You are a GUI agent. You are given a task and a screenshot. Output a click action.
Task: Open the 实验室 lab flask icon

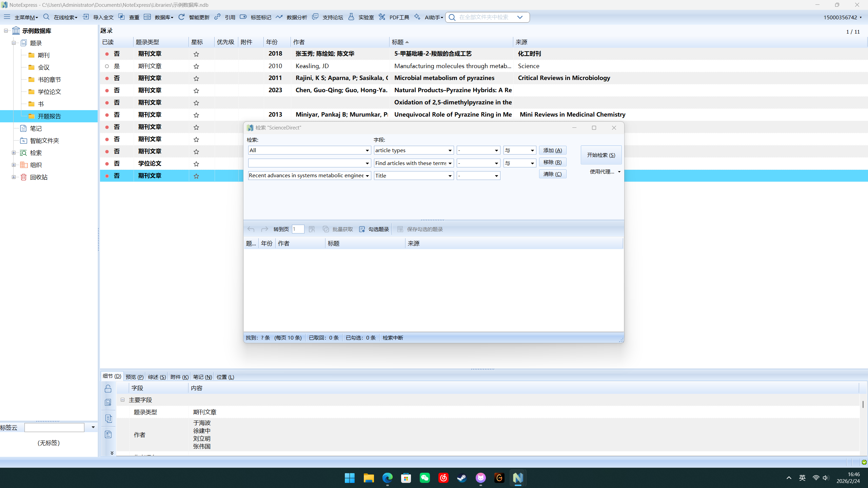click(x=351, y=17)
